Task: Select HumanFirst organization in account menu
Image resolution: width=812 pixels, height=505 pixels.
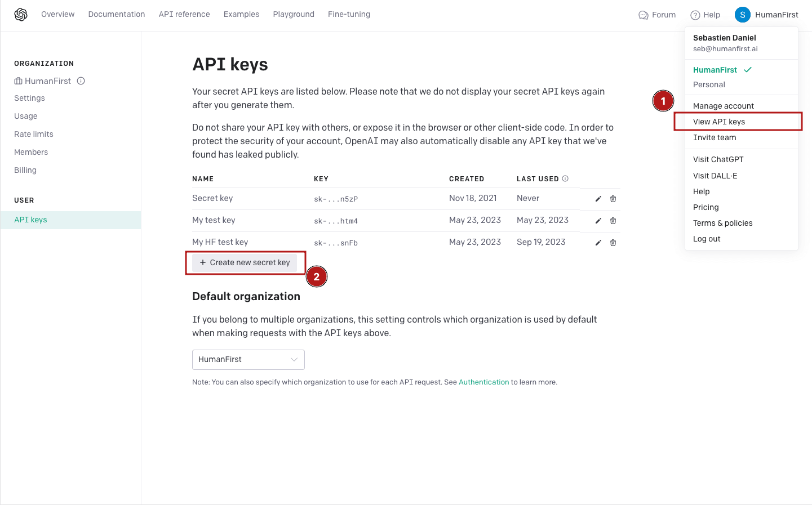Action: pyautogui.click(x=715, y=70)
